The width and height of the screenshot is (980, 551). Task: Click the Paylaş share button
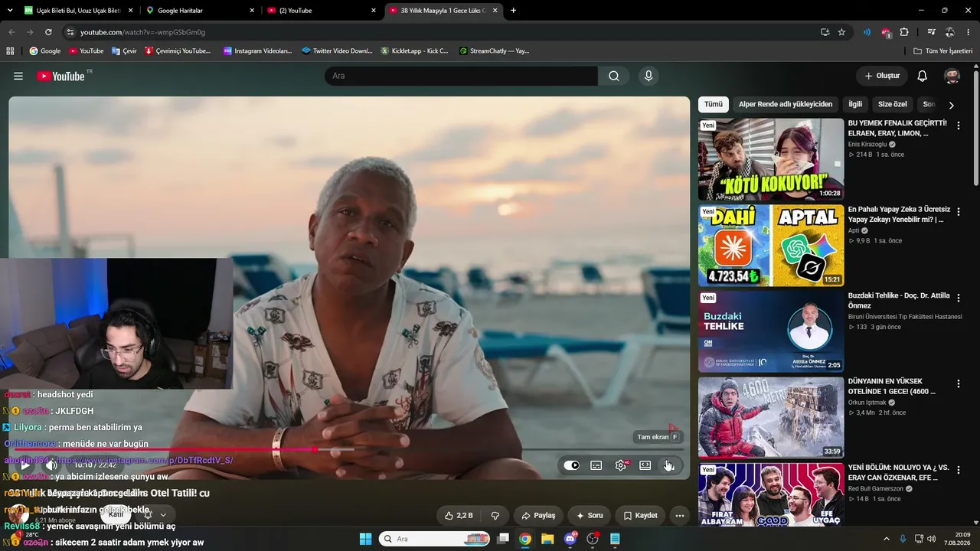(x=539, y=516)
